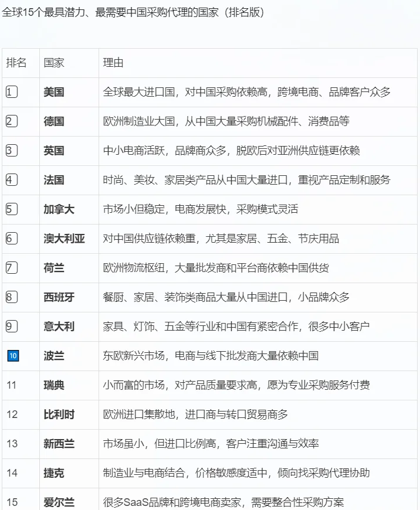
Task: Click rank number 15 in the table
Action: (x=12, y=502)
